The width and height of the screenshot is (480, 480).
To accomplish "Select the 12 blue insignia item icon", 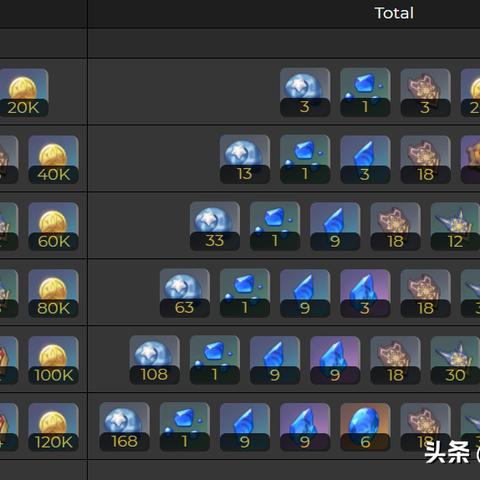I will point(455,226).
